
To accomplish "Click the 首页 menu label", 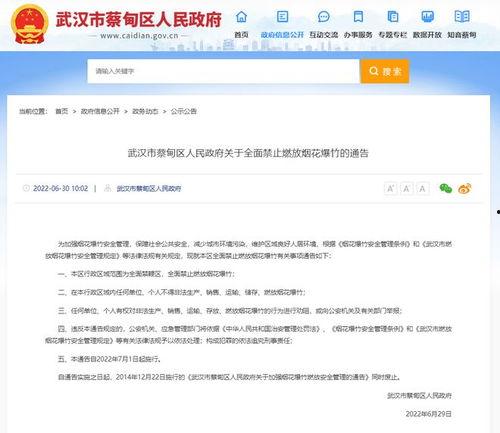I will click(x=241, y=35).
